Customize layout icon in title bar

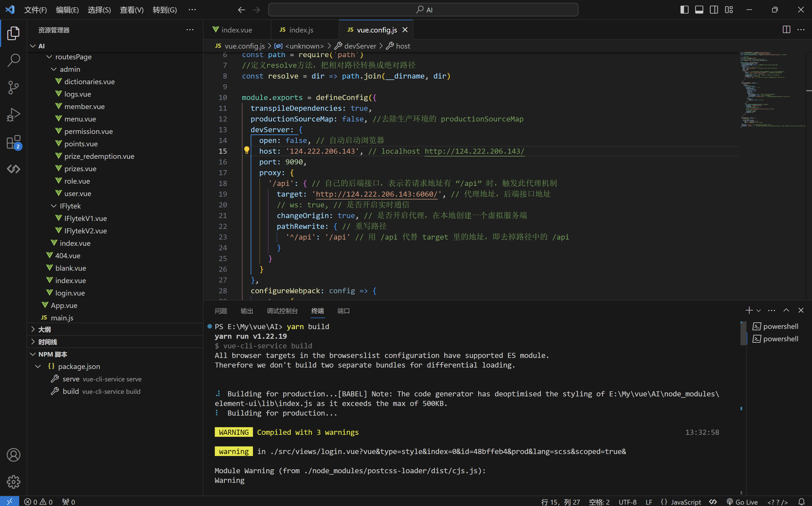[x=729, y=10]
